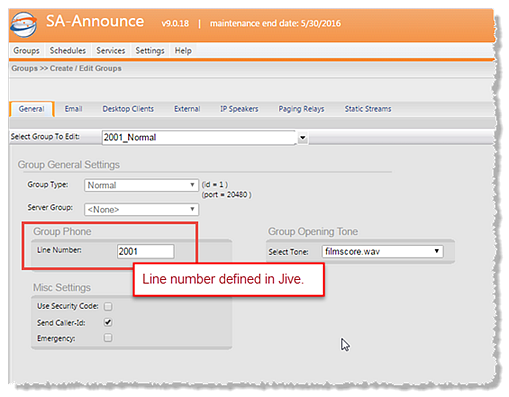
Task: Open the External tab
Action: tap(187, 109)
